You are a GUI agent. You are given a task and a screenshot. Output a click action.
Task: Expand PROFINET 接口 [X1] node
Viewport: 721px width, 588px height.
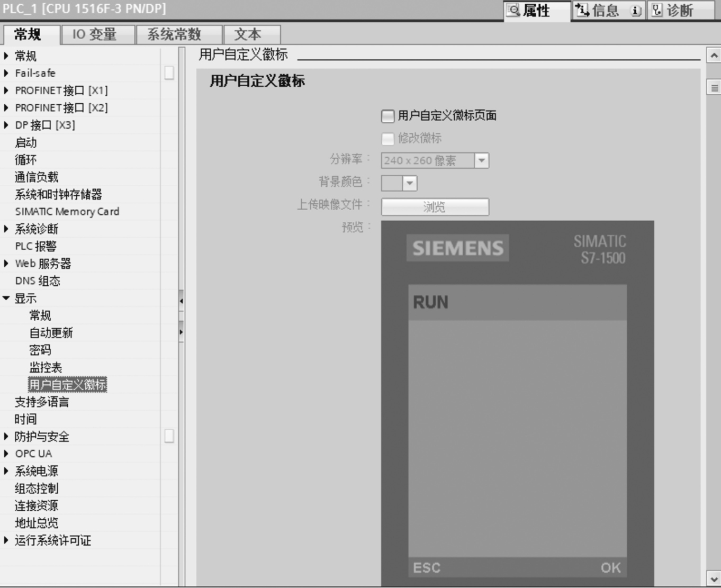tap(6, 91)
